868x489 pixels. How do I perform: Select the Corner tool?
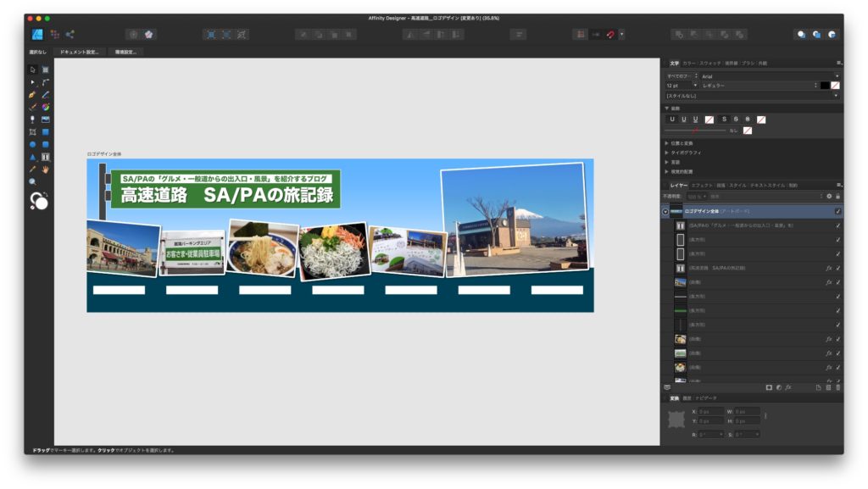point(46,82)
